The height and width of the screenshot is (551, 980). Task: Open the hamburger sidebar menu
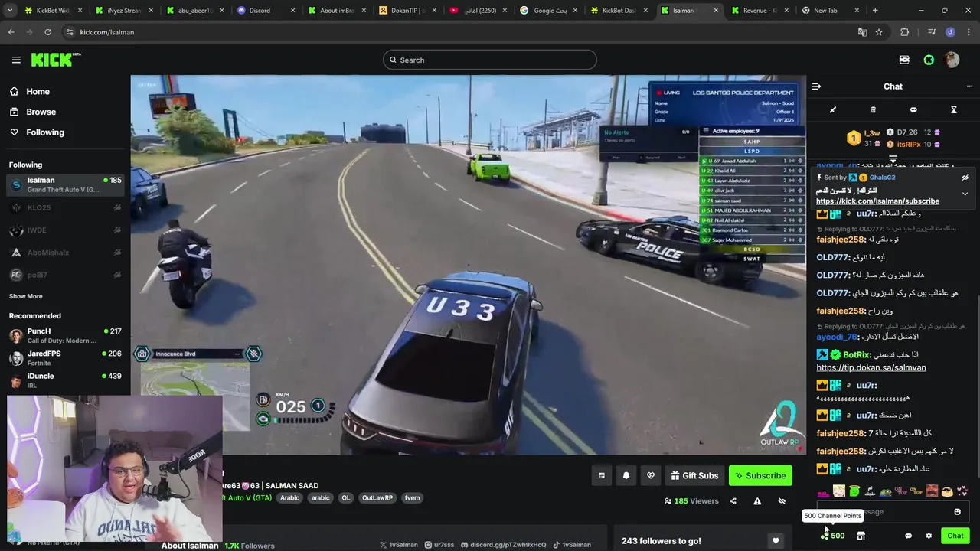(x=16, y=60)
